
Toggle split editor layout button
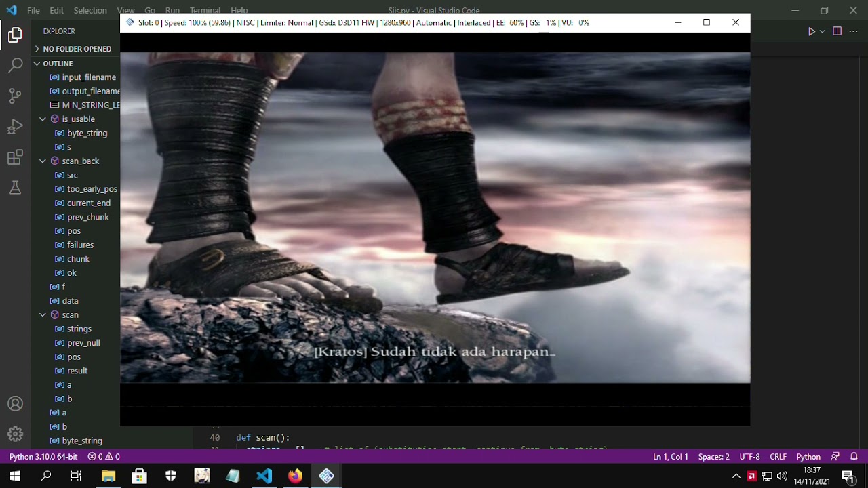coord(837,31)
